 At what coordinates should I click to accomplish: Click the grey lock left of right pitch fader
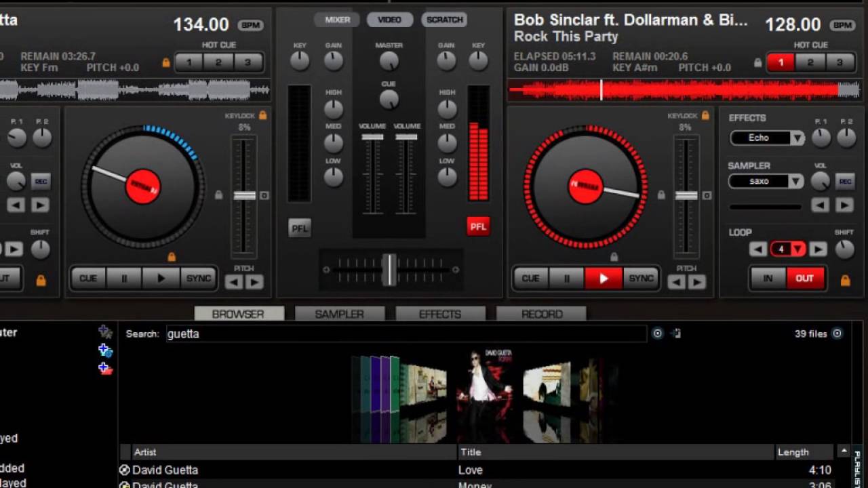point(661,195)
